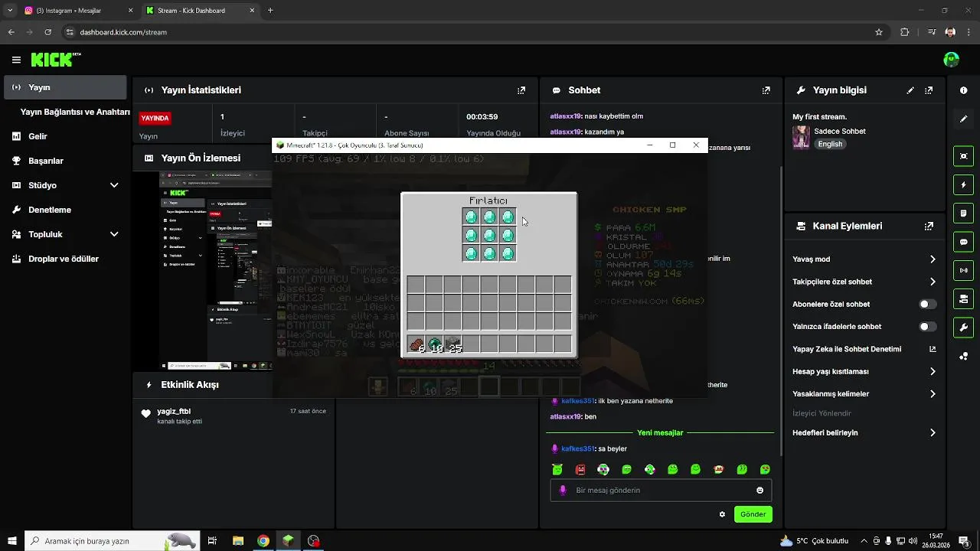Toggle the stream preview widget icon in sidebar

tap(964, 156)
